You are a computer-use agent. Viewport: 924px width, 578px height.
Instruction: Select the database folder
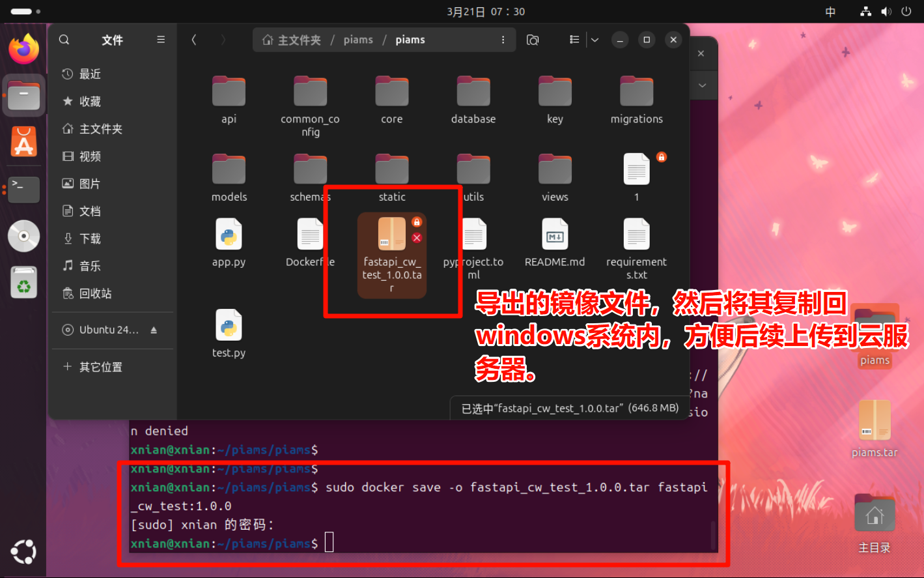coord(473,100)
